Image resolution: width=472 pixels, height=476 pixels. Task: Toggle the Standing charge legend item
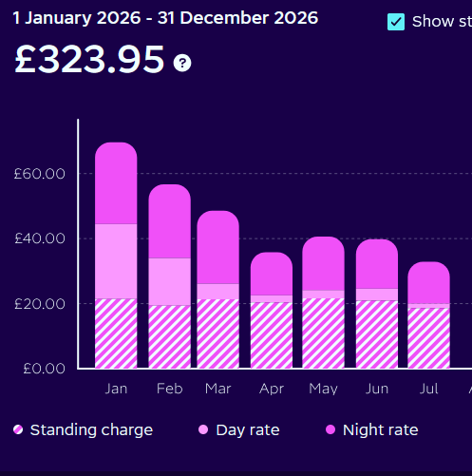coord(83,429)
